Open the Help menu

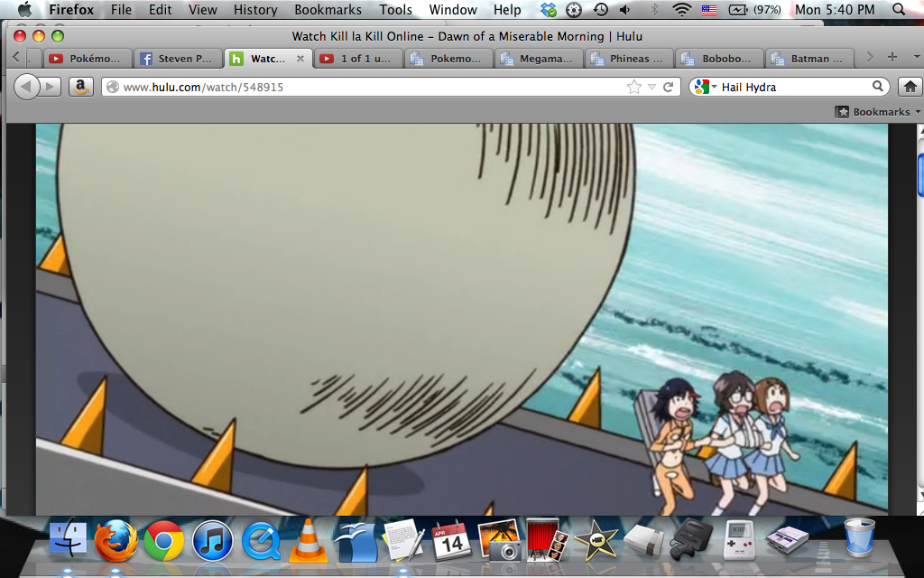point(507,9)
